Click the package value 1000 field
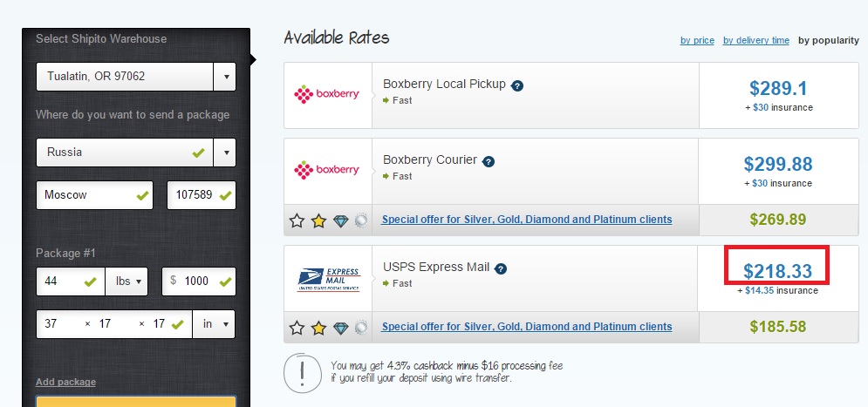Viewport: 868px width, 407px height. click(x=199, y=281)
